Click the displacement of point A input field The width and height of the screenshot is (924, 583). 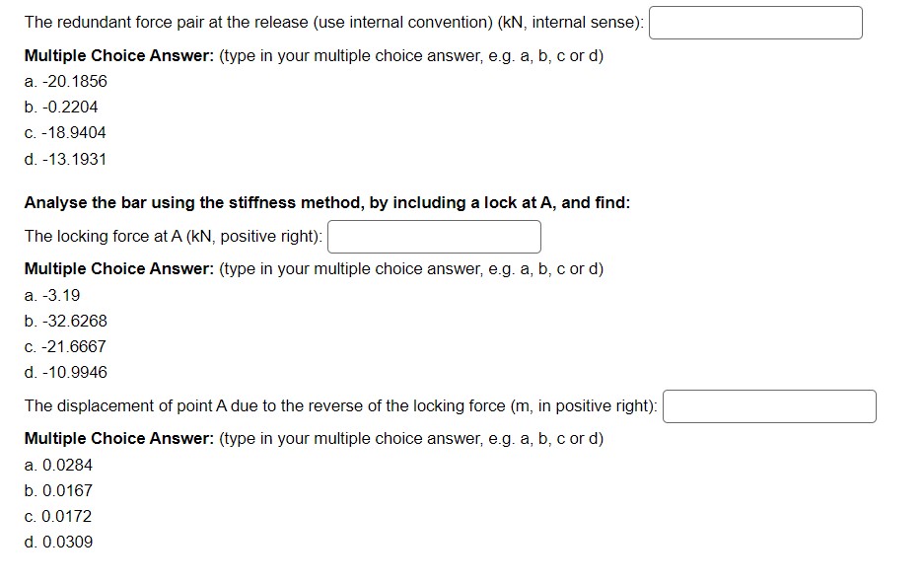coord(769,406)
